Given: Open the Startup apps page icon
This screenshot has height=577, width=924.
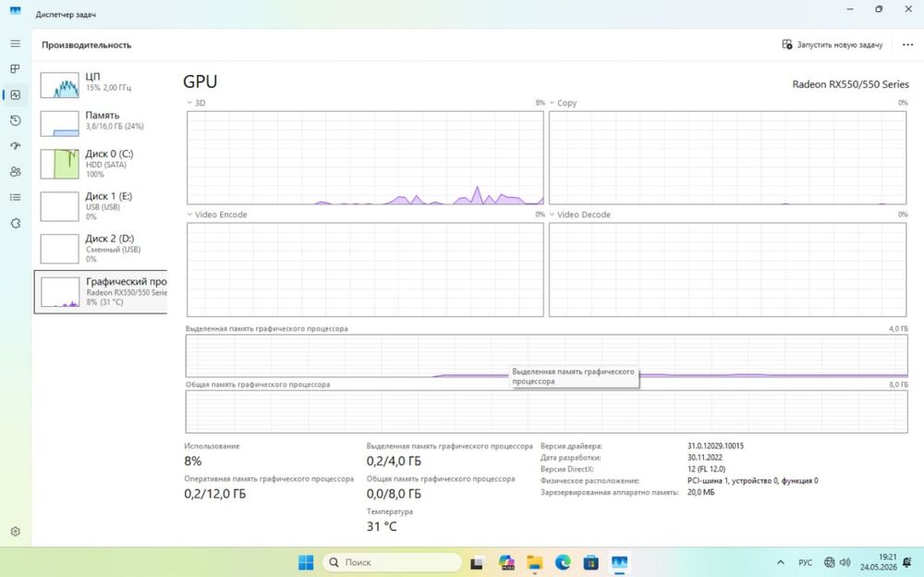Looking at the screenshot, I should 16,146.
